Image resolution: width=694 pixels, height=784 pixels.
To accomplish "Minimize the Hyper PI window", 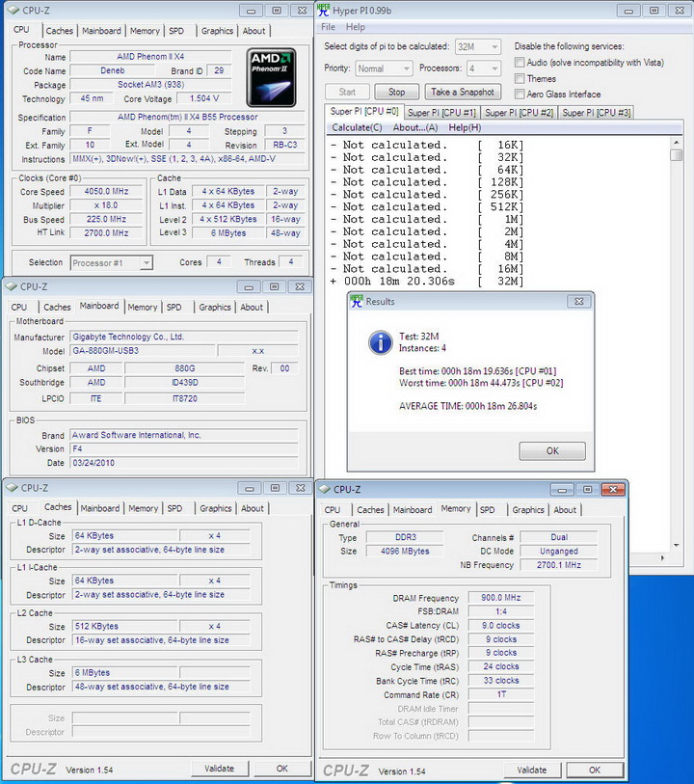I will point(628,11).
